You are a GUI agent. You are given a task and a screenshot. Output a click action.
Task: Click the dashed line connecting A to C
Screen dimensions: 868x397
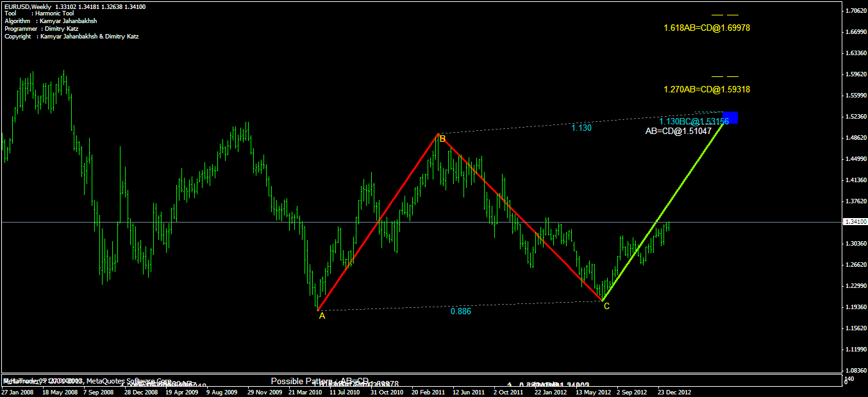(461, 305)
